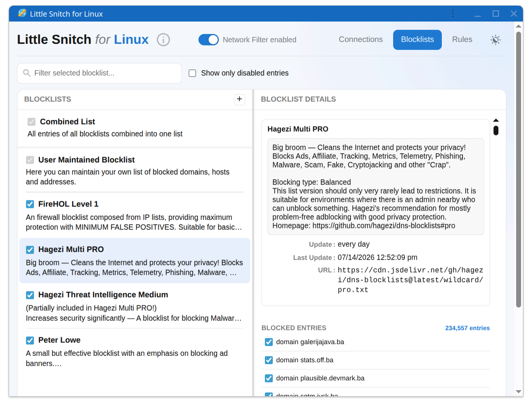Click the window scrollbar up arrow
Viewport: 532px width, 414px height.
coord(519,26)
